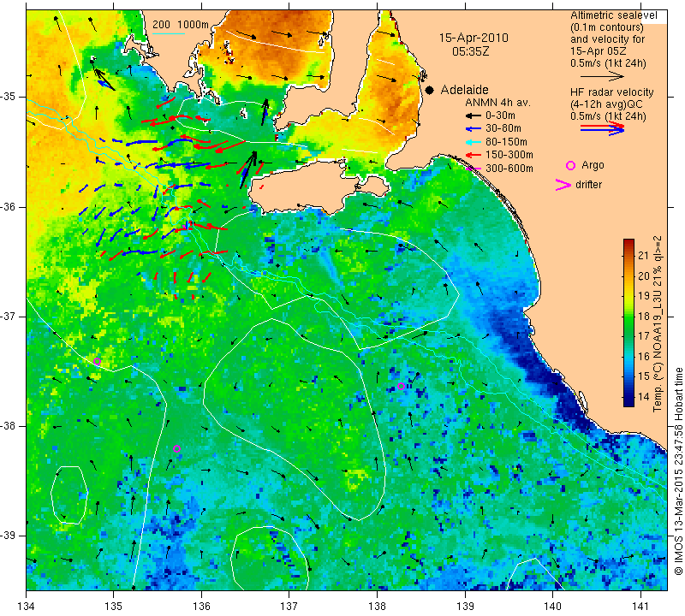Click the cyan 80-150m legend arrow
Viewport: 685px width, 616px height.
click(x=473, y=142)
